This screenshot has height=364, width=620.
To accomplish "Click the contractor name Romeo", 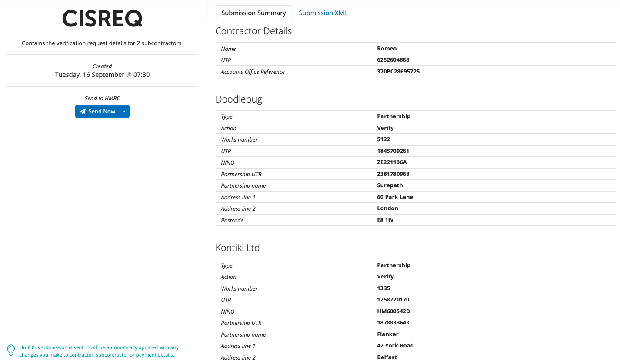I will (x=387, y=49).
